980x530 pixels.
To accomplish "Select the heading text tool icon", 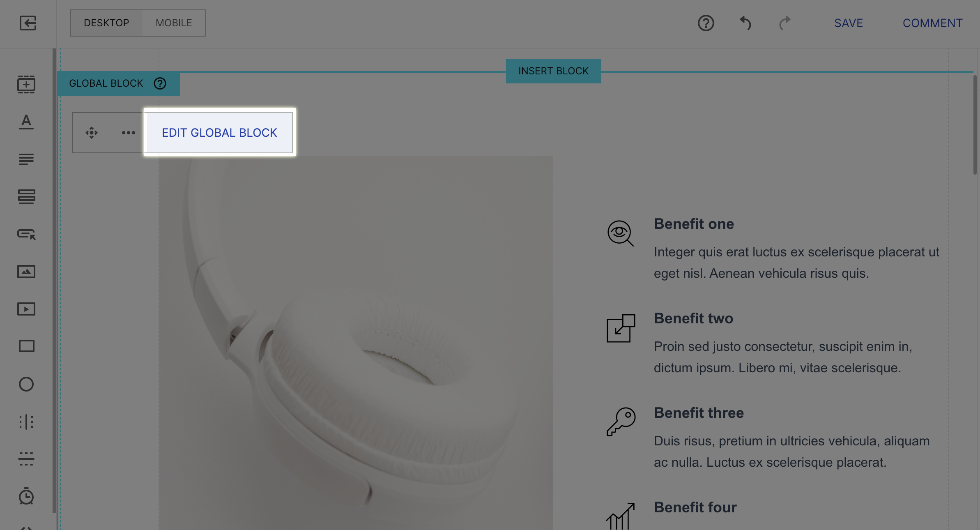I will 26,122.
